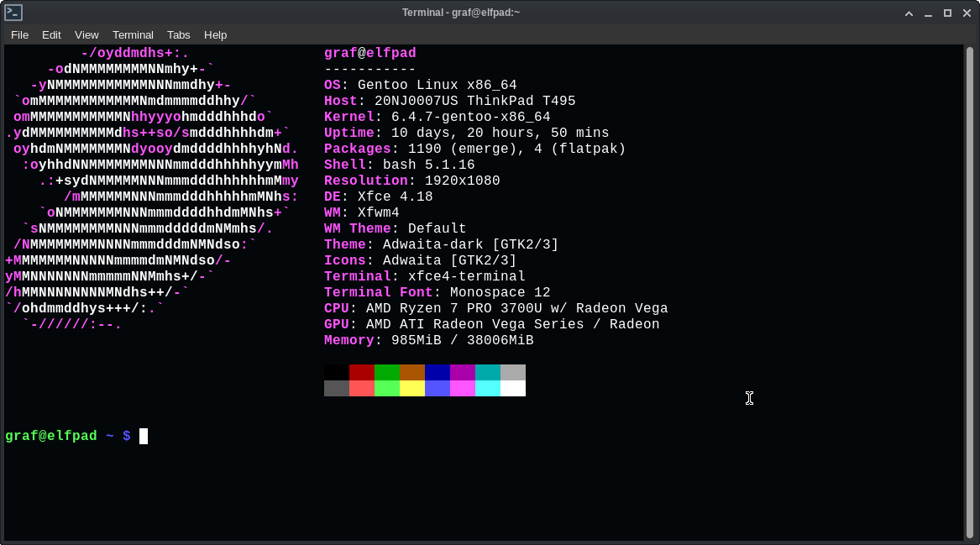Roll up the window with the up-arrow button
980x545 pixels.
909,13
